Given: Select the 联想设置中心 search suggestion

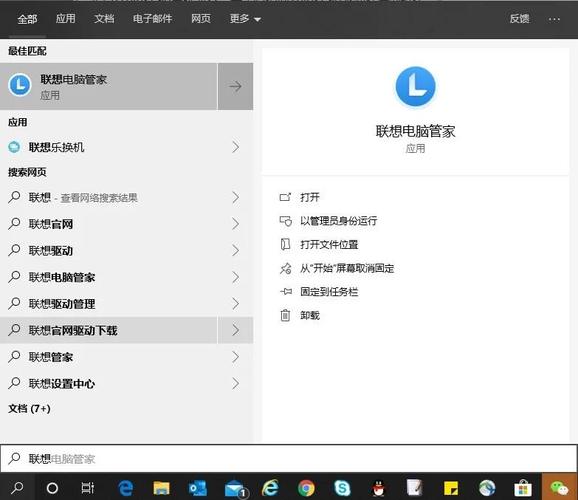Looking at the screenshot, I should (x=108, y=383).
